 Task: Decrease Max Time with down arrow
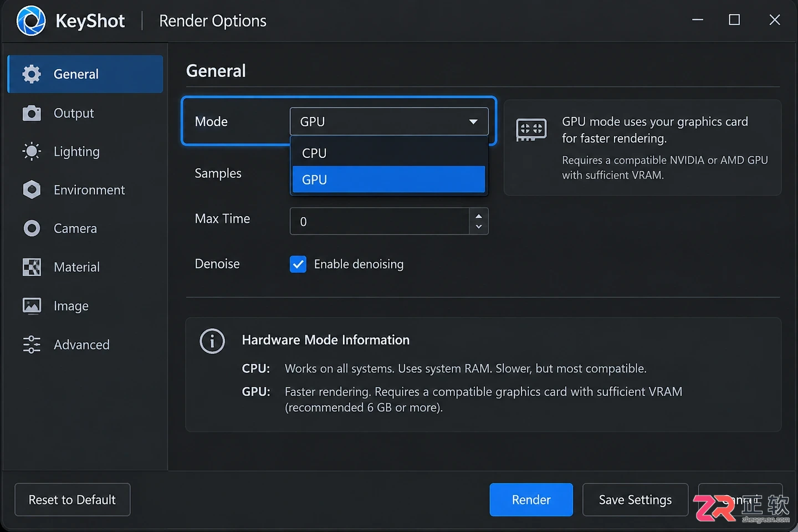[479, 227]
